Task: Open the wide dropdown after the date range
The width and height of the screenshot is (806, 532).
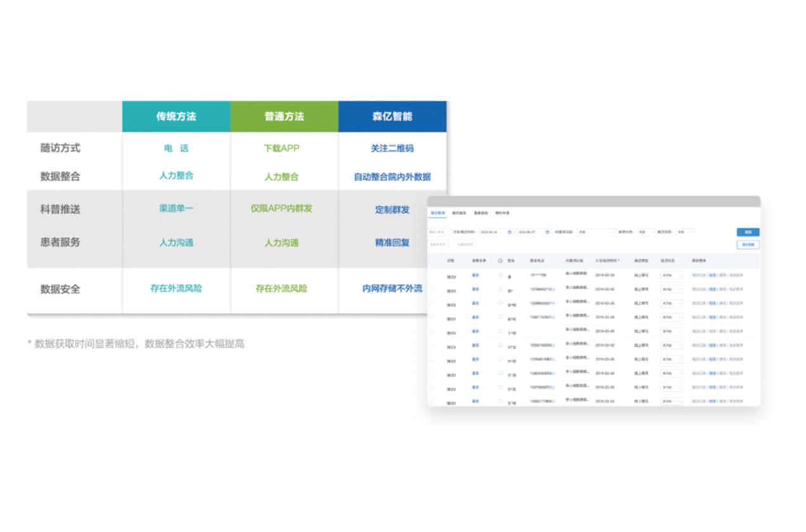Action: (x=596, y=232)
